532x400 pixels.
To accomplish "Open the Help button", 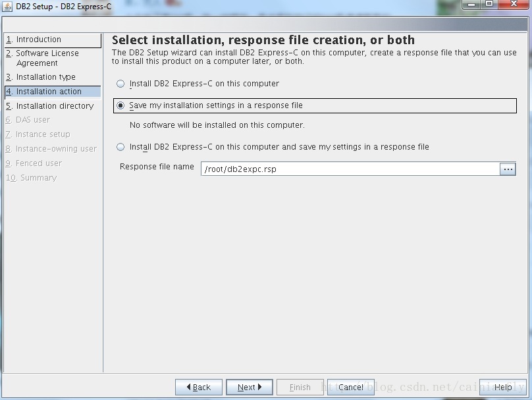I will 503,387.
